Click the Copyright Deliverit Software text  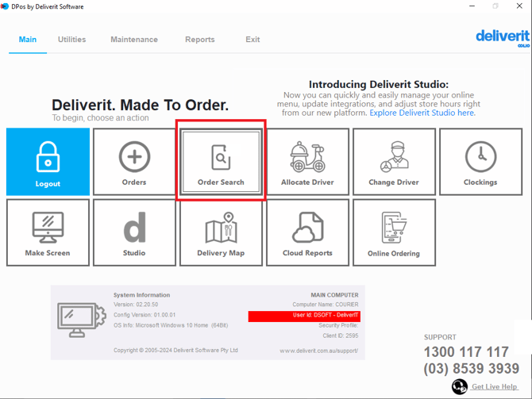click(175, 350)
